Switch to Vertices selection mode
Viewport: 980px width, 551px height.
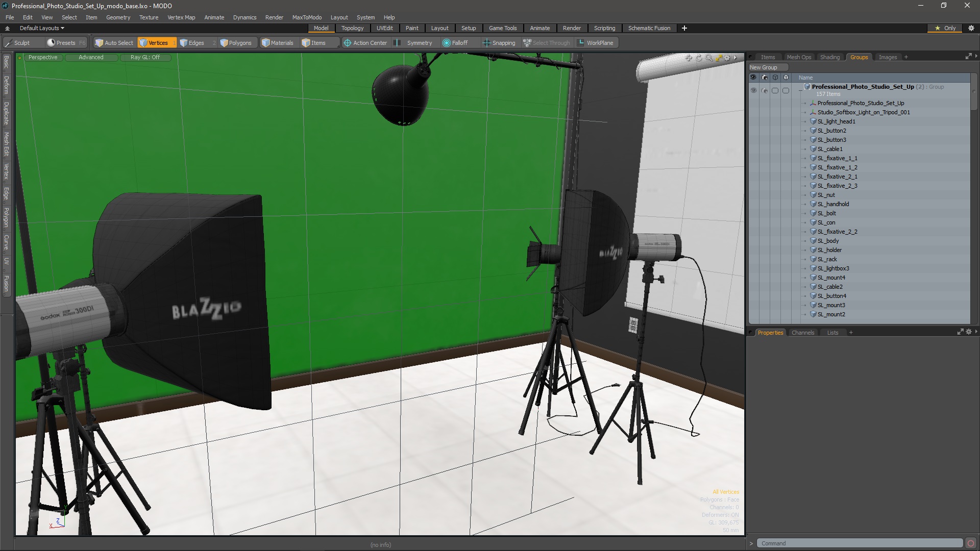156,43
